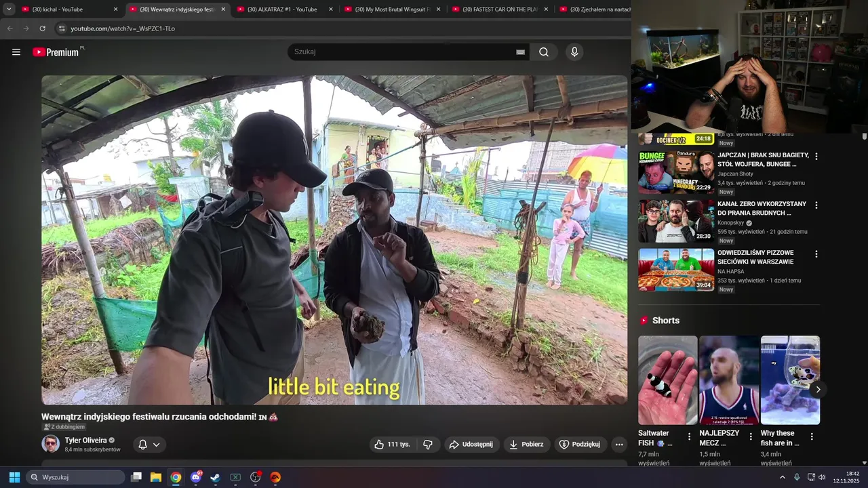The image size is (868, 488).
Task: Click the Pobierz download button
Action: click(x=527, y=445)
